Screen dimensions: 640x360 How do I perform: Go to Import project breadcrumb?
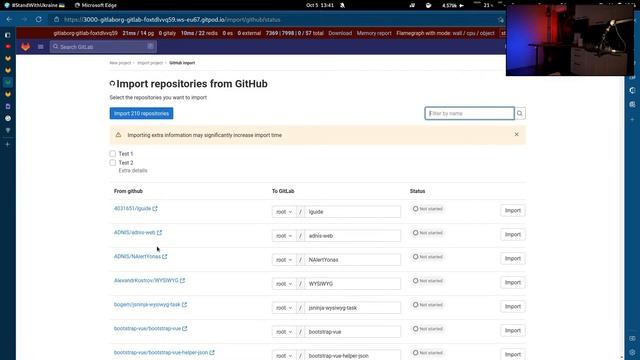(150, 63)
